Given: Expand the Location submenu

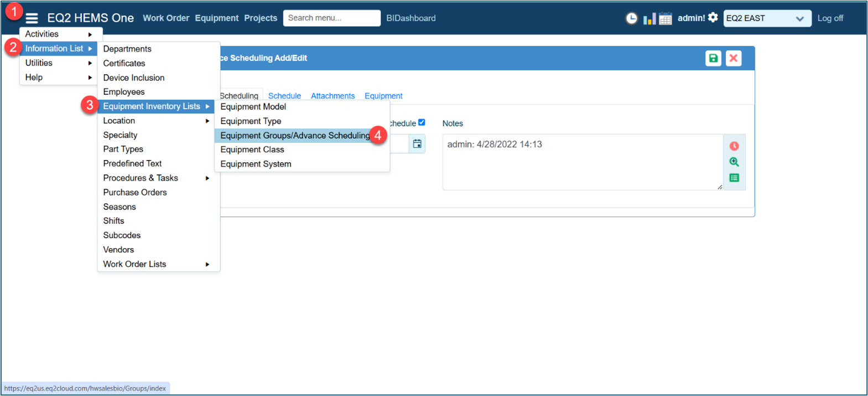Looking at the screenshot, I should (x=155, y=121).
